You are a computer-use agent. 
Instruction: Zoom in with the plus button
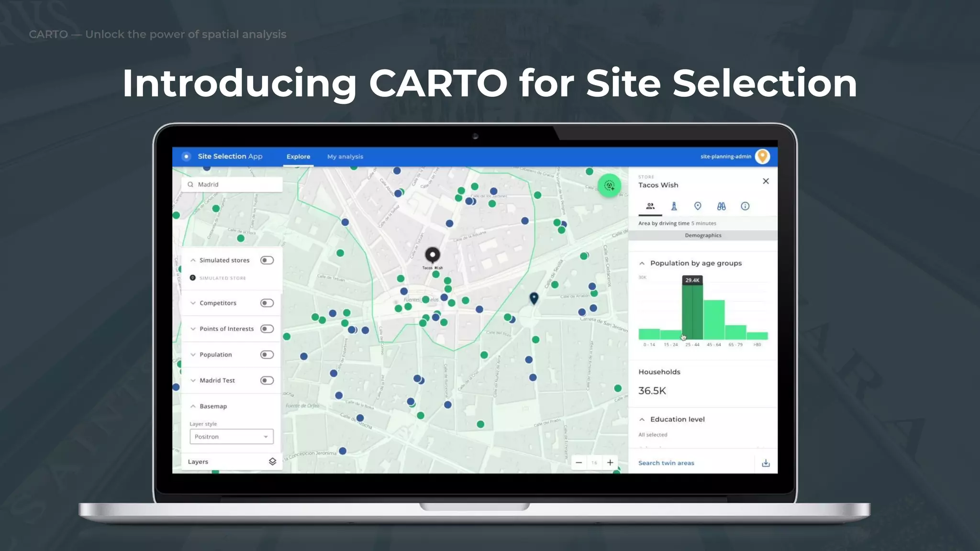(610, 463)
